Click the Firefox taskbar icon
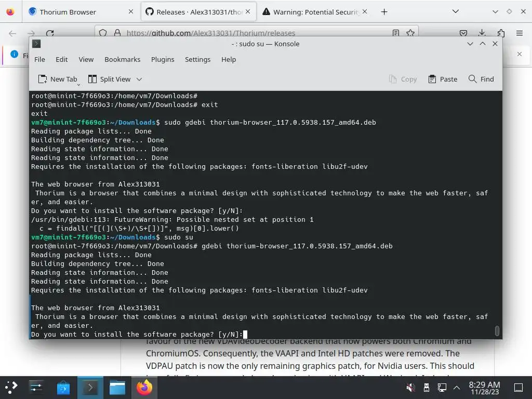The image size is (532, 399). (144, 388)
